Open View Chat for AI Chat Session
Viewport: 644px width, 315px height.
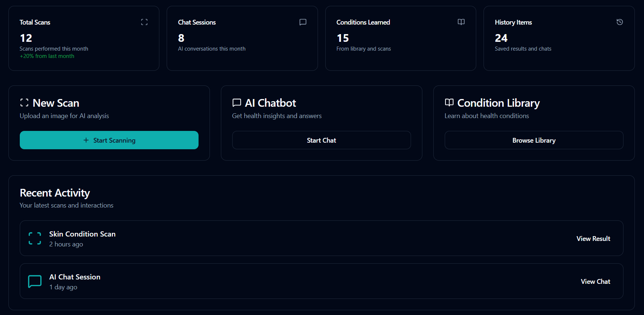[x=596, y=281]
